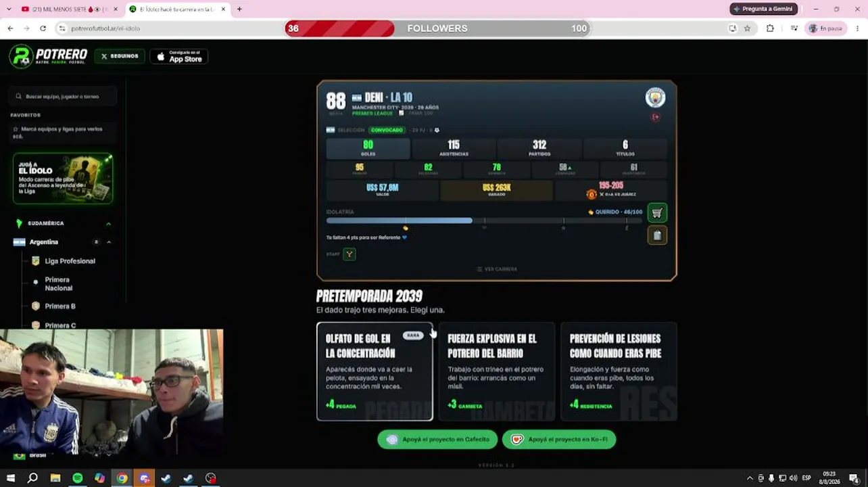Image resolution: width=868 pixels, height=487 pixels.
Task: Open Chrome extensions puzzle icon
Action: (x=770, y=28)
